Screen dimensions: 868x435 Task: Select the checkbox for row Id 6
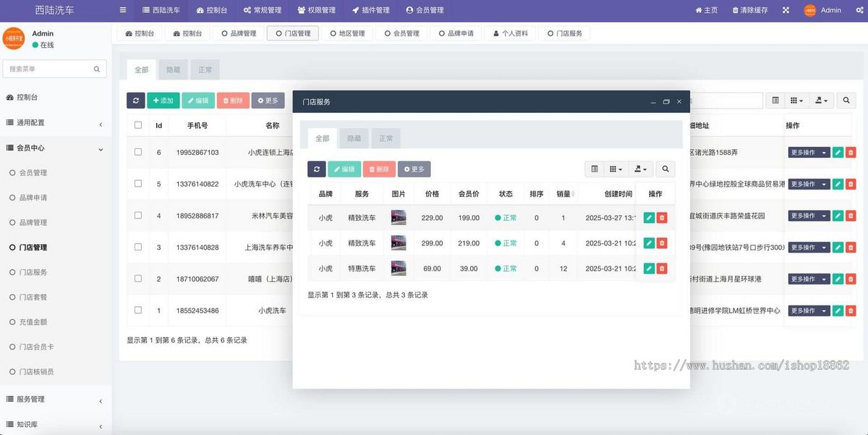[137, 153]
